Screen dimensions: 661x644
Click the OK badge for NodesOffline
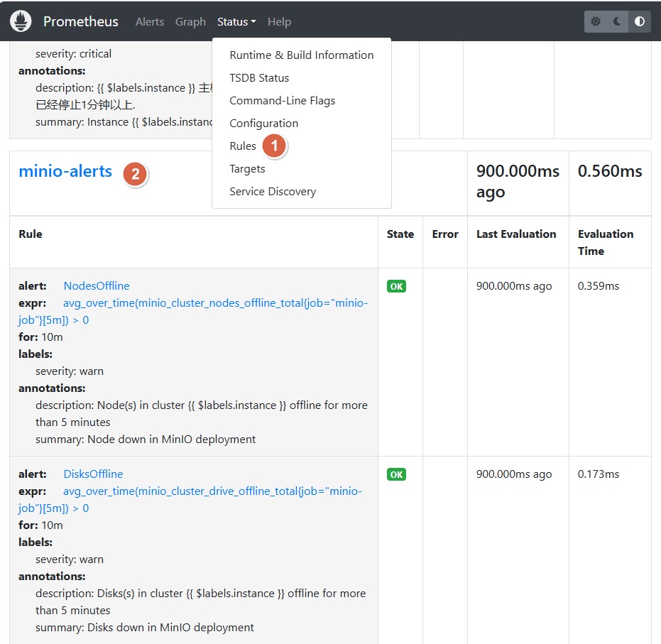pyautogui.click(x=396, y=287)
